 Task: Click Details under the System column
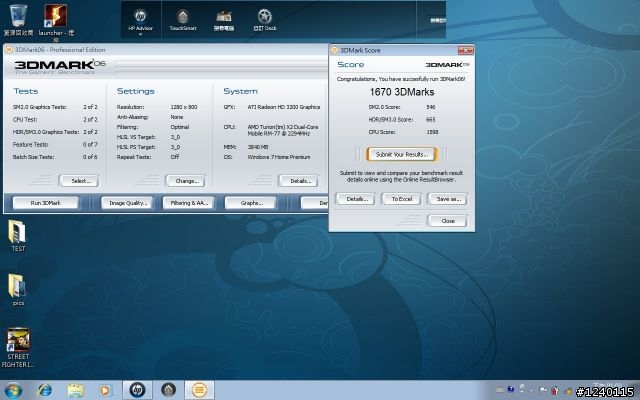[x=298, y=181]
